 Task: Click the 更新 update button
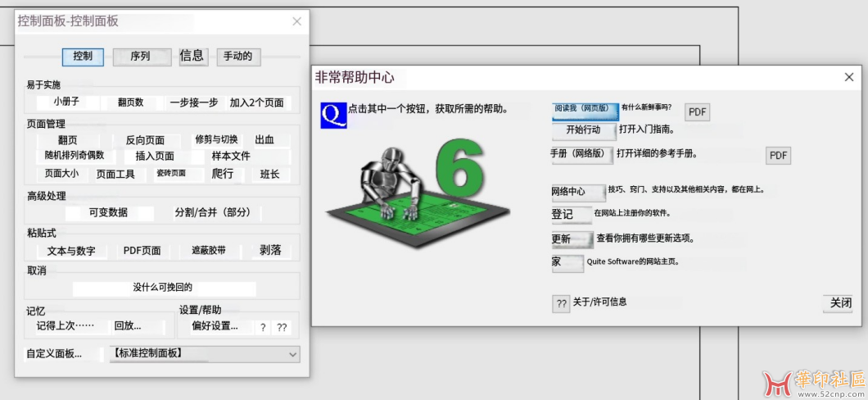[572, 239]
